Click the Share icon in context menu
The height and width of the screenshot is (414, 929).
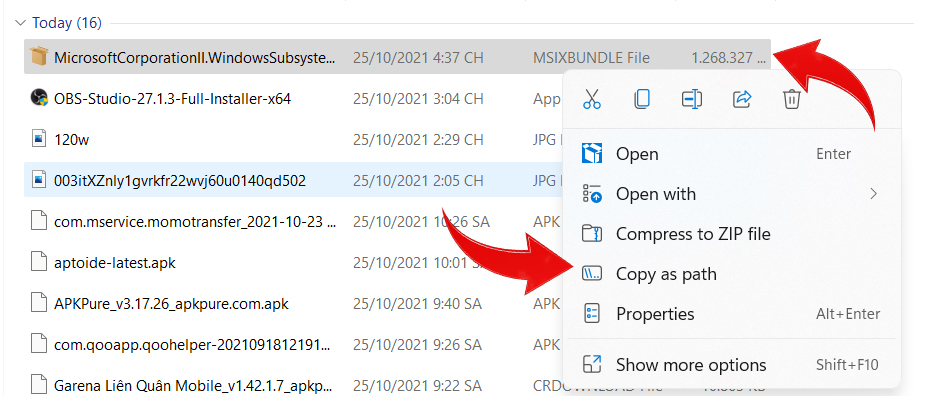(x=742, y=99)
